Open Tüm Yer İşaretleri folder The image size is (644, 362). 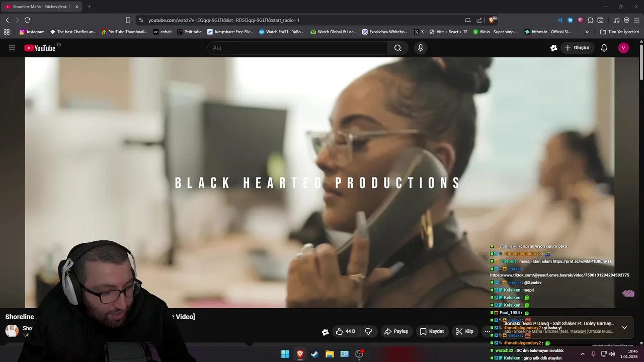tap(620, 32)
